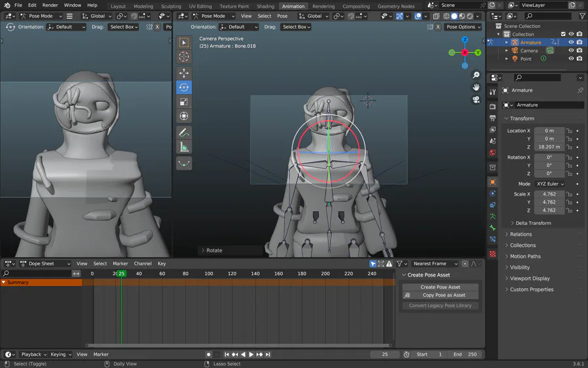Screen dimensions: 588x368
Task: Uncheck the Collection exclude checkbox
Action: click(x=563, y=34)
